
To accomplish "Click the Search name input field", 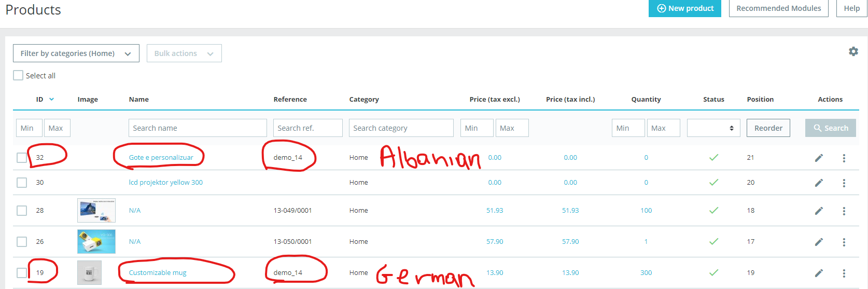I will 198,128.
